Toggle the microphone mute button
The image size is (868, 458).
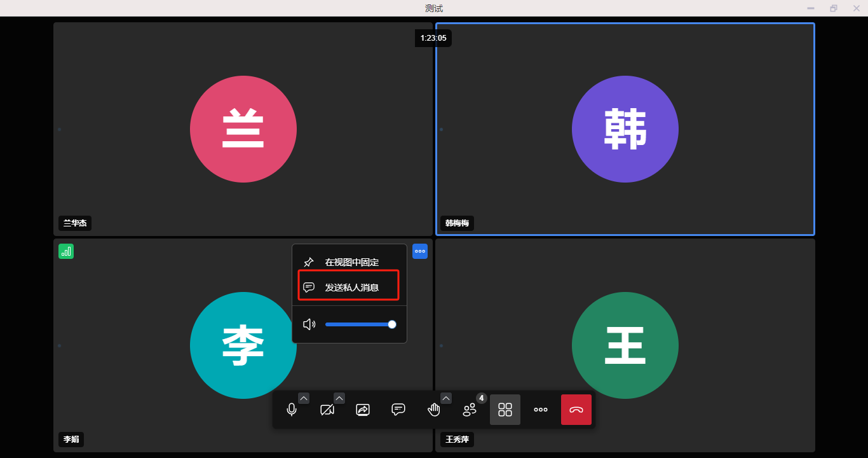(292, 410)
